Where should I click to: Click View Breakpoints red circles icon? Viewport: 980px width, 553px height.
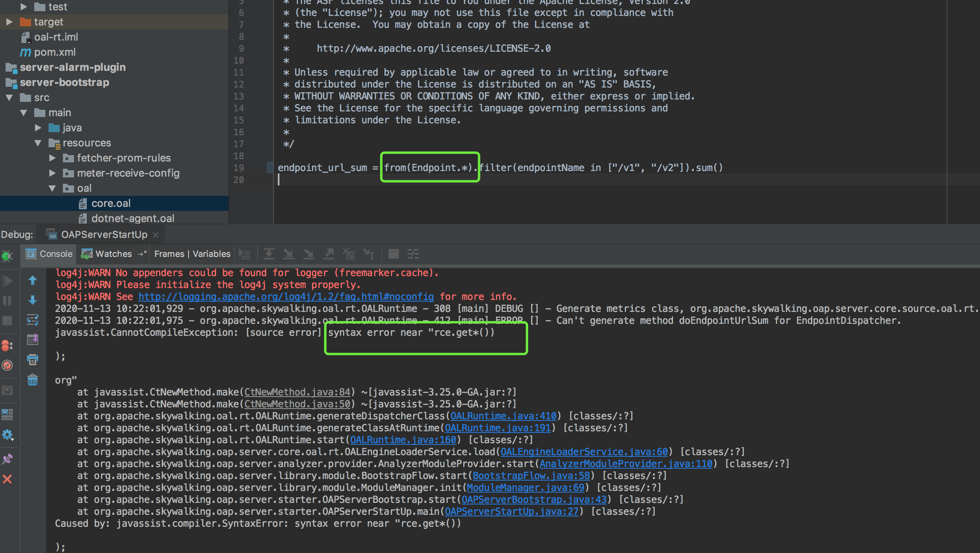point(7,345)
